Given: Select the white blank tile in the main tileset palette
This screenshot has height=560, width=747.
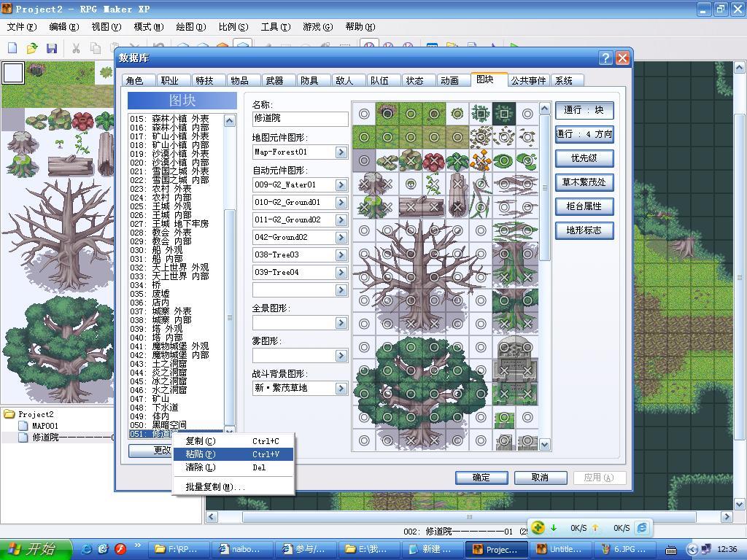Looking at the screenshot, I should pos(13,73).
